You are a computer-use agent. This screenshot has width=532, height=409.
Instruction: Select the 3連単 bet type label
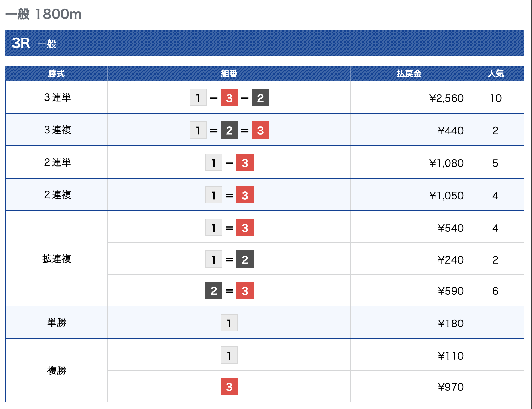pyautogui.click(x=57, y=98)
